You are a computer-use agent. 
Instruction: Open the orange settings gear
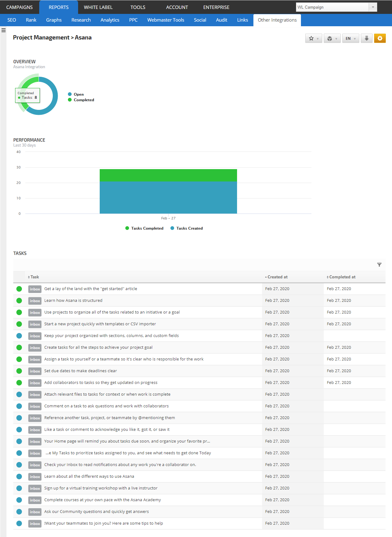[x=380, y=38]
